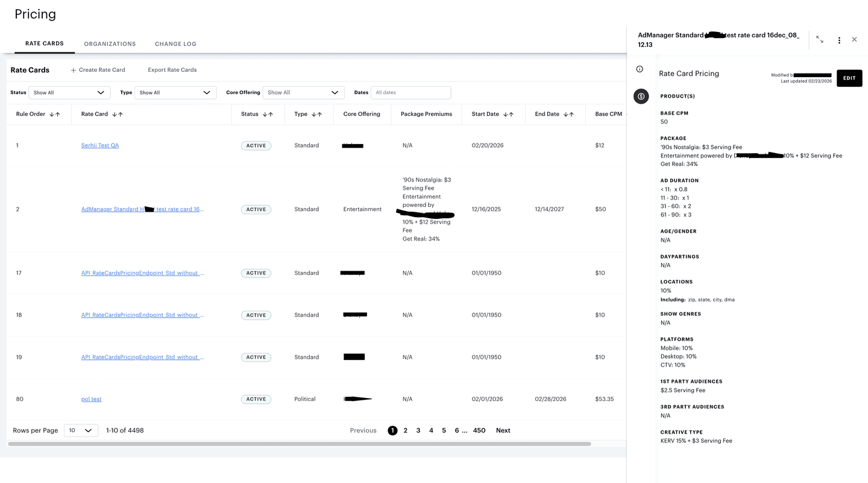Open the info icon in the side panel
Screen dimensions: 868x483
click(640, 68)
